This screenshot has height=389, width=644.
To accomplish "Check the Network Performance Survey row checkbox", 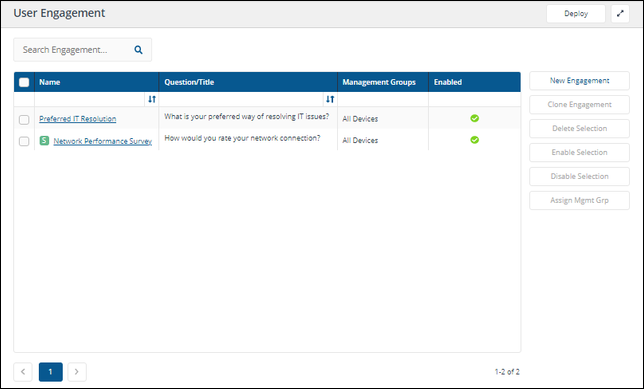I will tap(24, 141).
